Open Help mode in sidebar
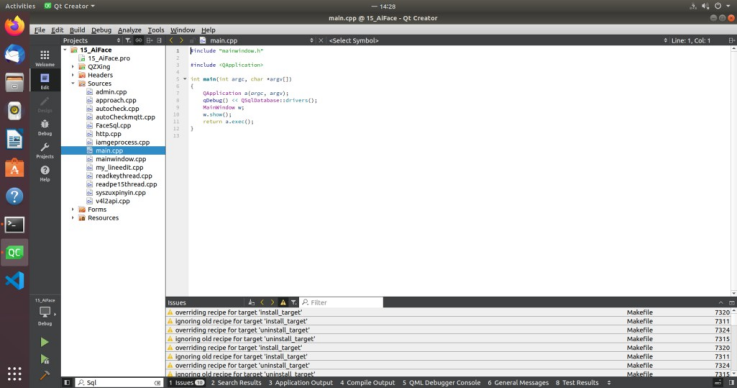This screenshot has width=738, height=388. (x=45, y=173)
